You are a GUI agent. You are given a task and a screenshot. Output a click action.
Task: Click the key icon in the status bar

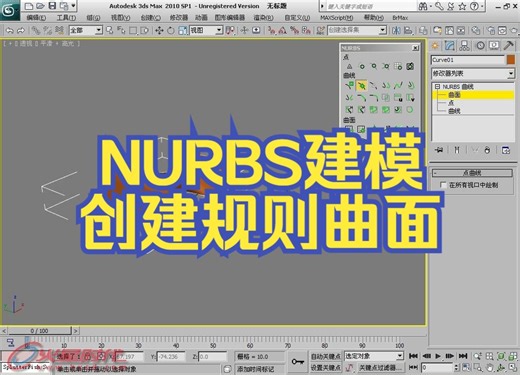[x=297, y=362]
